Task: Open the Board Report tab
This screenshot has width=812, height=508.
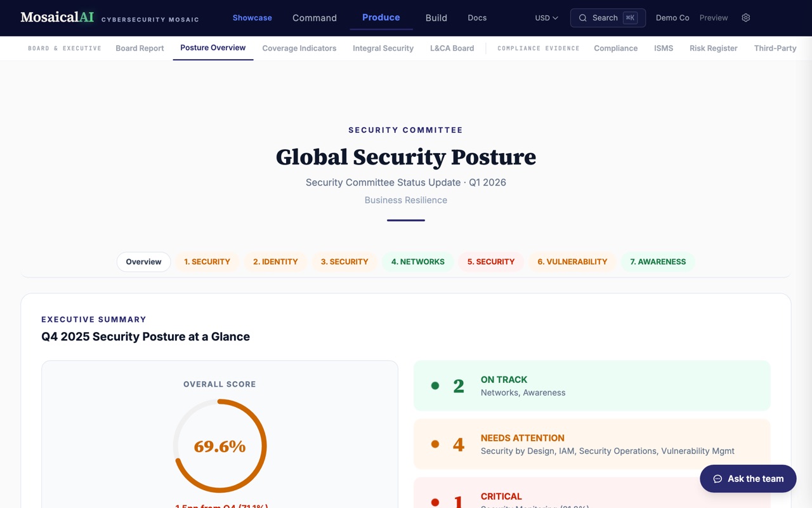Action: [x=140, y=48]
